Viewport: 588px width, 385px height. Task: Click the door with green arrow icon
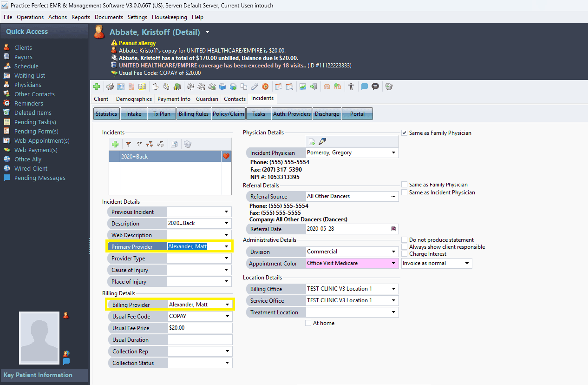pyautogui.click(x=314, y=86)
